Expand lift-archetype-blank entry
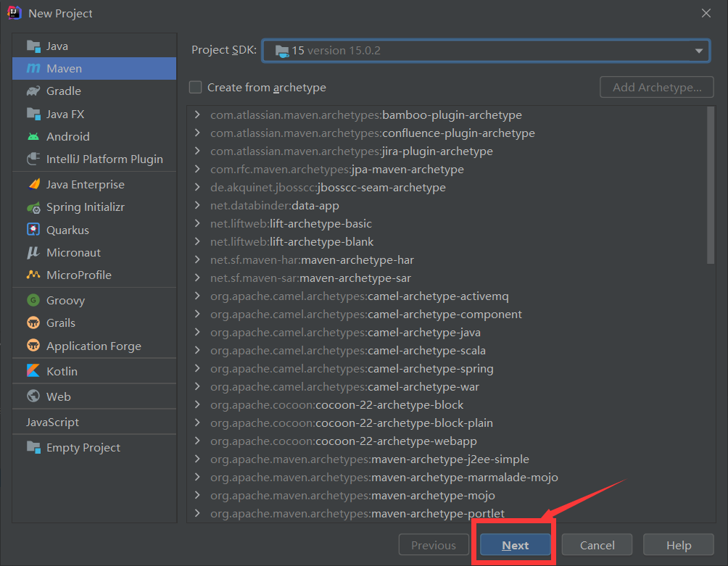The image size is (728, 566). [x=198, y=241]
